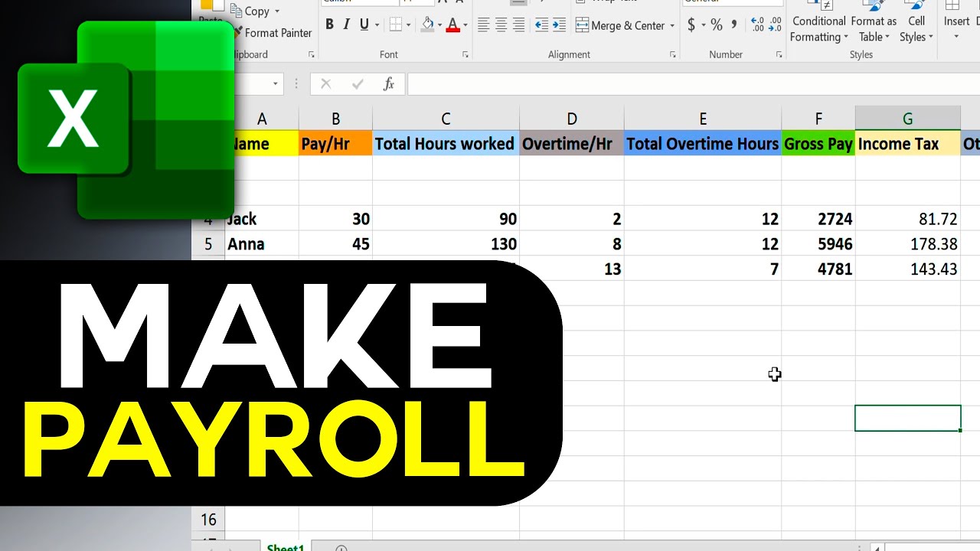
Task: Select row 16 header
Action: point(208,520)
